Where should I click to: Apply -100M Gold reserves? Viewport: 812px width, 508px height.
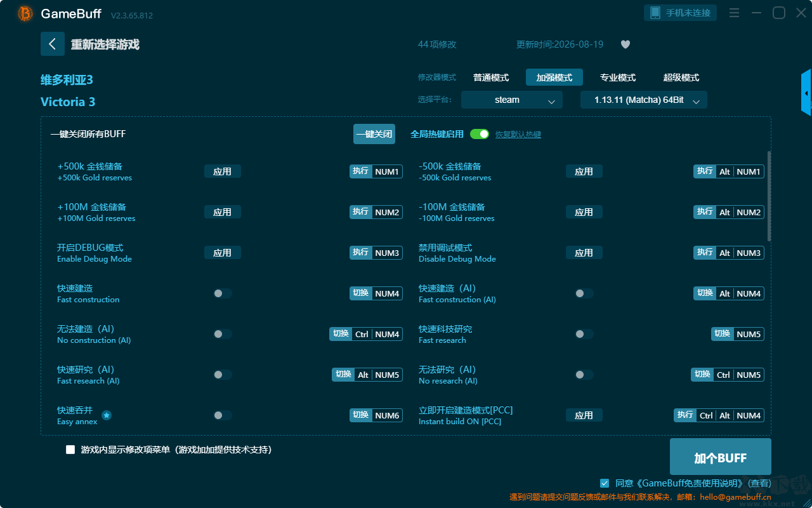click(x=584, y=212)
